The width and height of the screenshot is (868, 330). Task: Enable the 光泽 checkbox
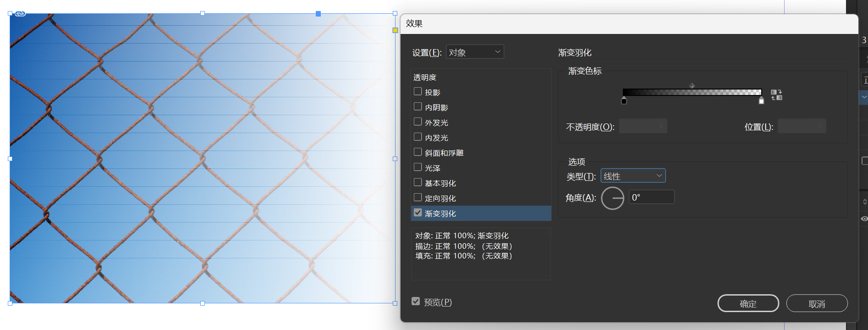pyautogui.click(x=418, y=167)
